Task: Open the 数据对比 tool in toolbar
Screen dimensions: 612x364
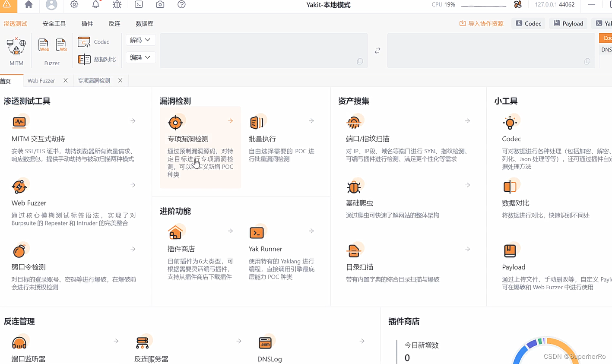Action: point(84,59)
